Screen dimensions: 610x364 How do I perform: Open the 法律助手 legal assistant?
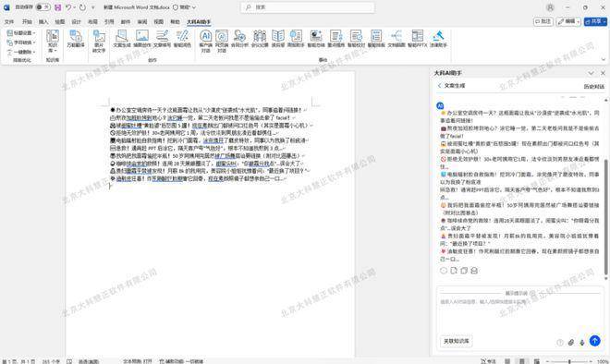(438, 39)
